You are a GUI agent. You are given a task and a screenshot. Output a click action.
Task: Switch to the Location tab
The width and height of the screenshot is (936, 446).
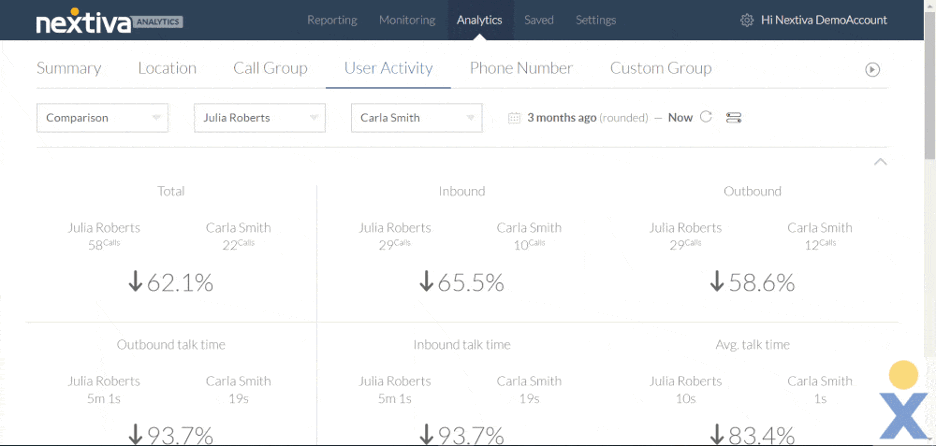pos(167,68)
